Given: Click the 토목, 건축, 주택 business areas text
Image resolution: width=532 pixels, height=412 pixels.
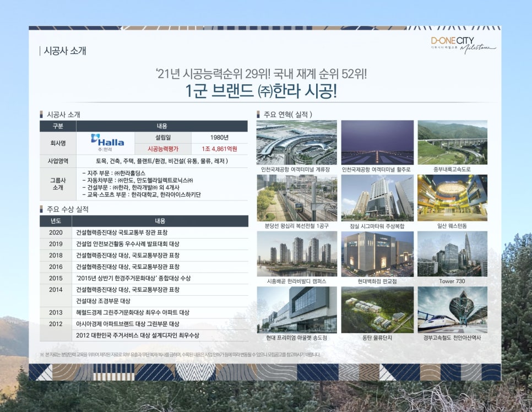Looking at the screenshot, I should click(162, 161).
